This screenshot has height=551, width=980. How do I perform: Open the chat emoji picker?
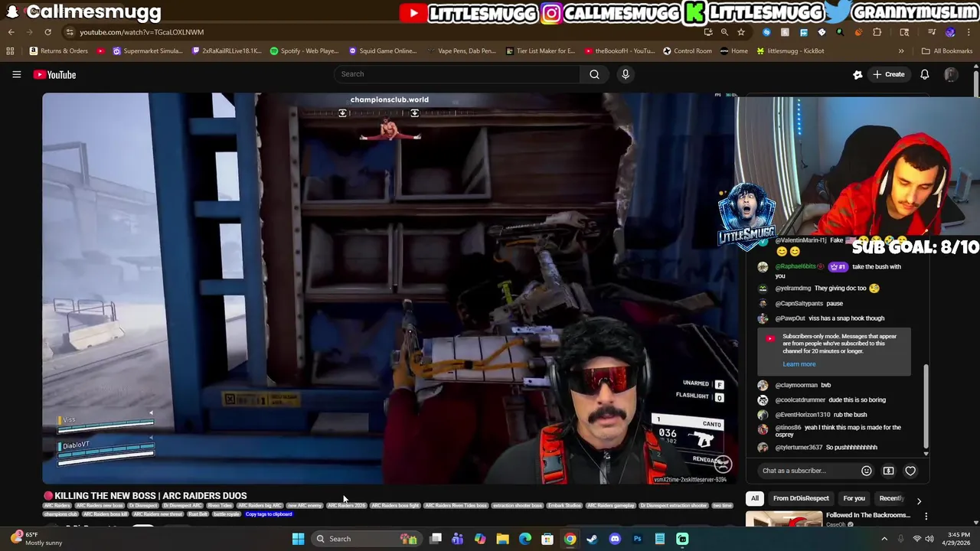click(866, 471)
